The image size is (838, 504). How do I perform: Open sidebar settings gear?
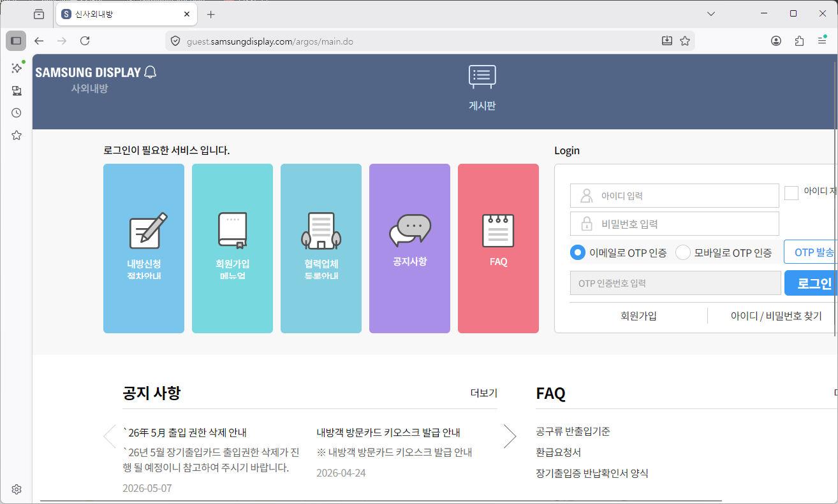(x=17, y=489)
